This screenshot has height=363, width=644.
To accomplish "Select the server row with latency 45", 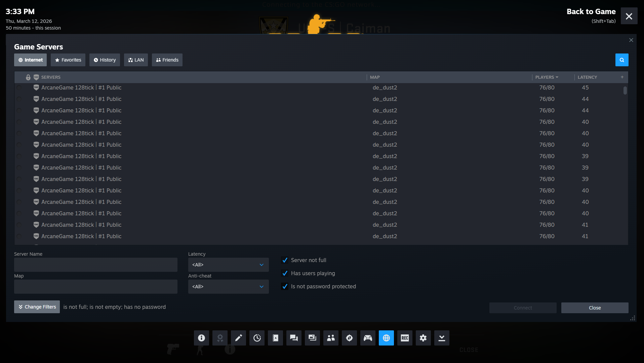I will 321,87.
